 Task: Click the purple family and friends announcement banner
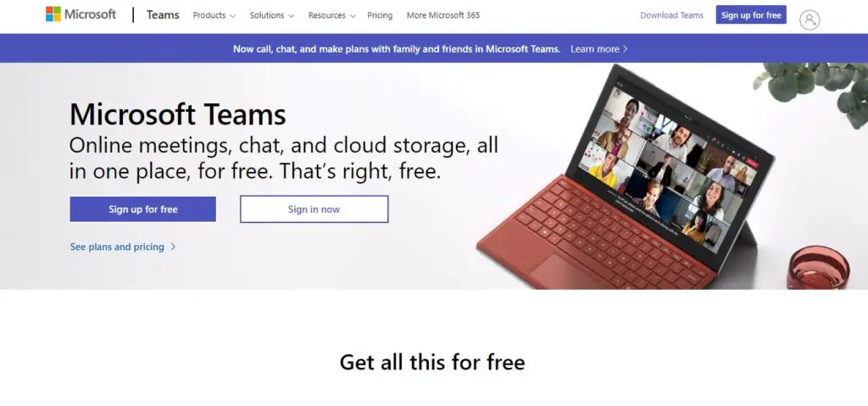coord(434,48)
